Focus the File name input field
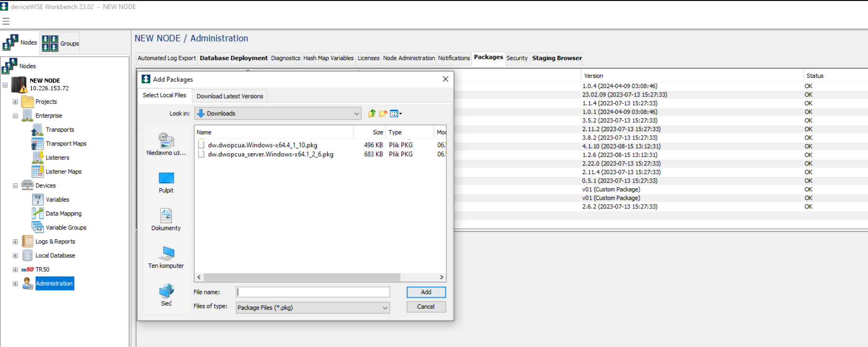Screen dimensions: 868x347 (x=313, y=292)
